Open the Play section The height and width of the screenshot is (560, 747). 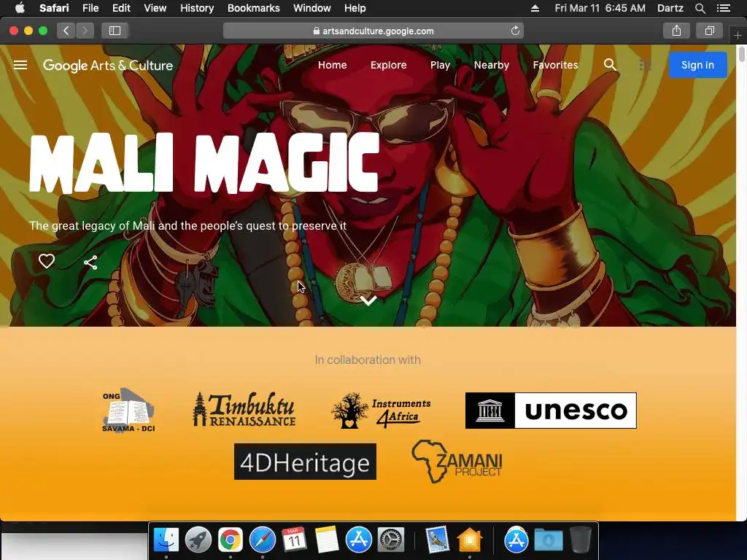point(440,65)
